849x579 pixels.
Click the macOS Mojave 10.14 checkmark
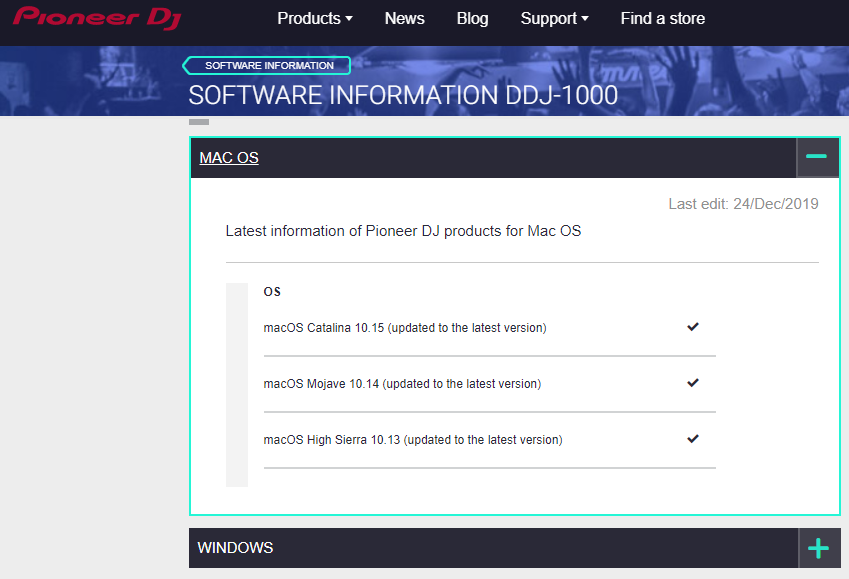coord(693,382)
